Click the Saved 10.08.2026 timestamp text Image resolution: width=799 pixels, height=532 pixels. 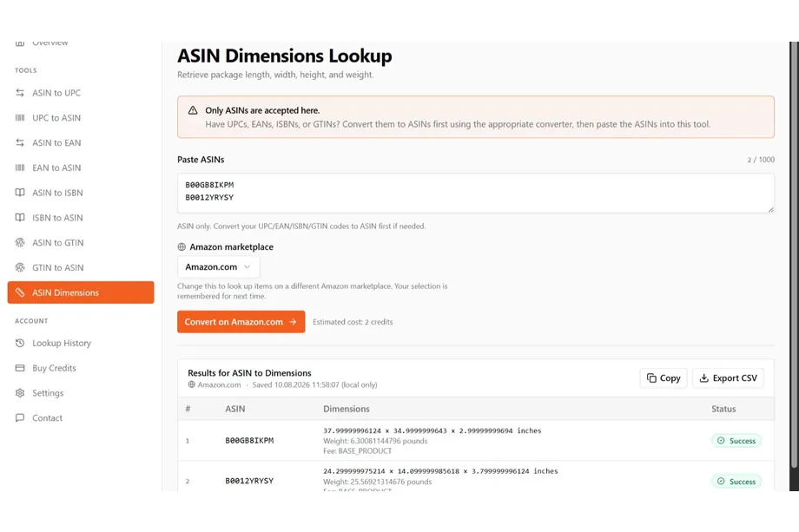pyautogui.click(x=315, y=384)
